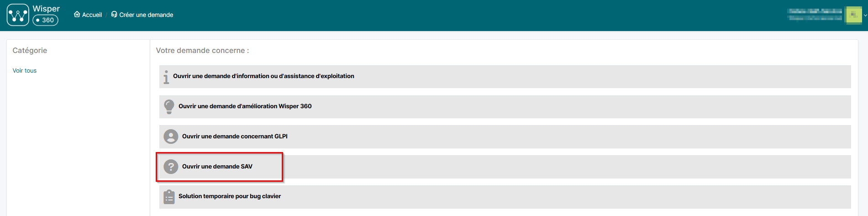Click the question mark icon for the SAV request

(171, 167)
